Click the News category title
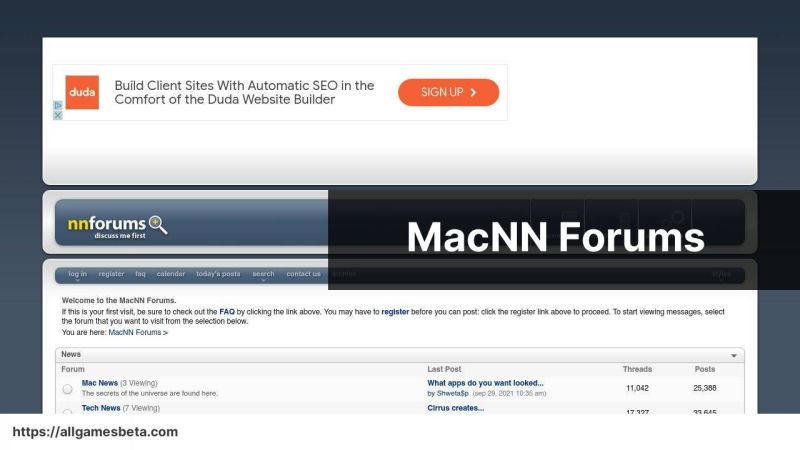The width and height of the screenshot is (800, 450). coord(71,354)
